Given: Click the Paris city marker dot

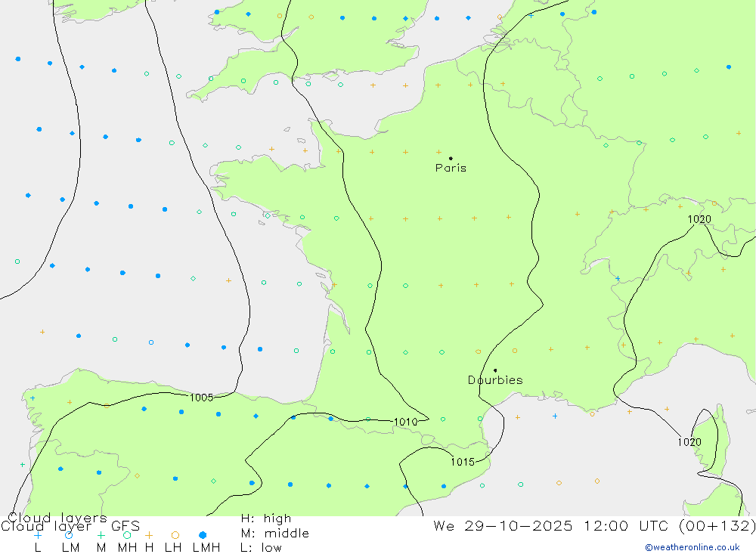Looking at the screenshot, I should point(451,158).
